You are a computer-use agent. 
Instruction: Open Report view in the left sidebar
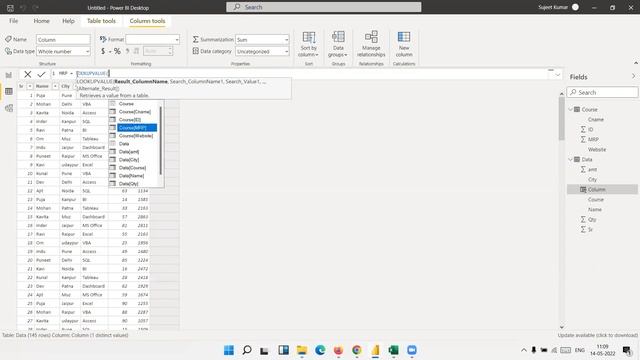[x=9, y=75]
